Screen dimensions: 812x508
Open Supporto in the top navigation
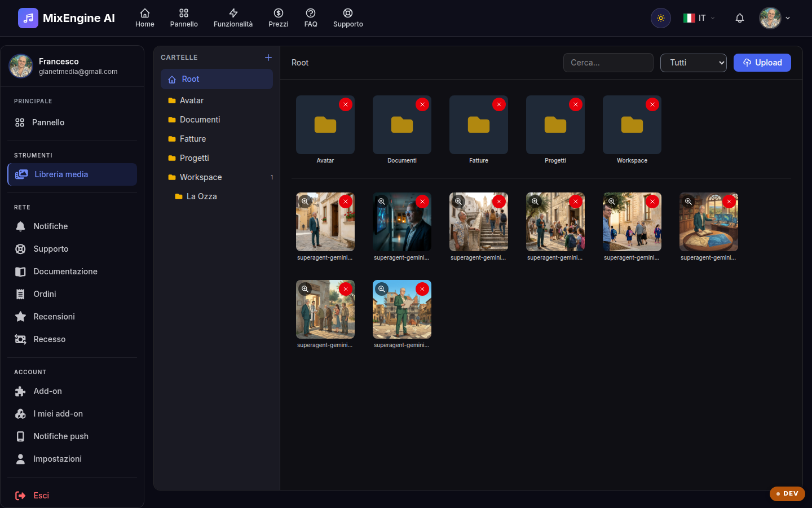click(348, 18)
